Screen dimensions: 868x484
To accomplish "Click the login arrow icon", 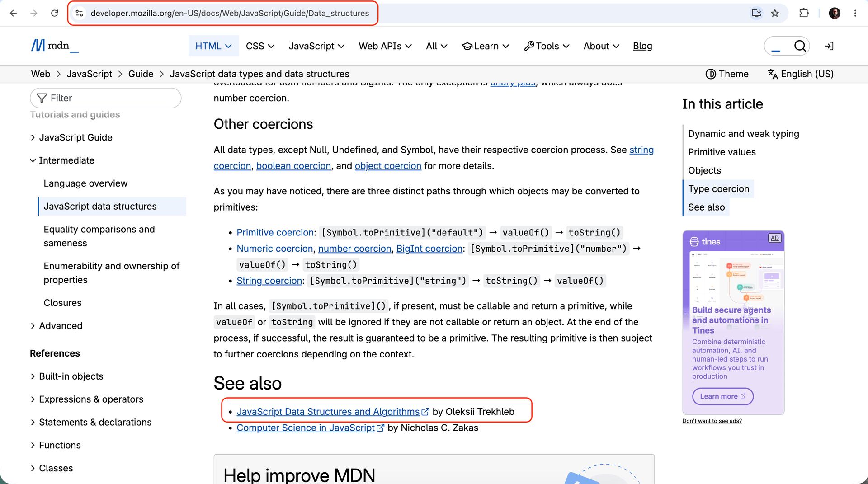I will (829, 46).
